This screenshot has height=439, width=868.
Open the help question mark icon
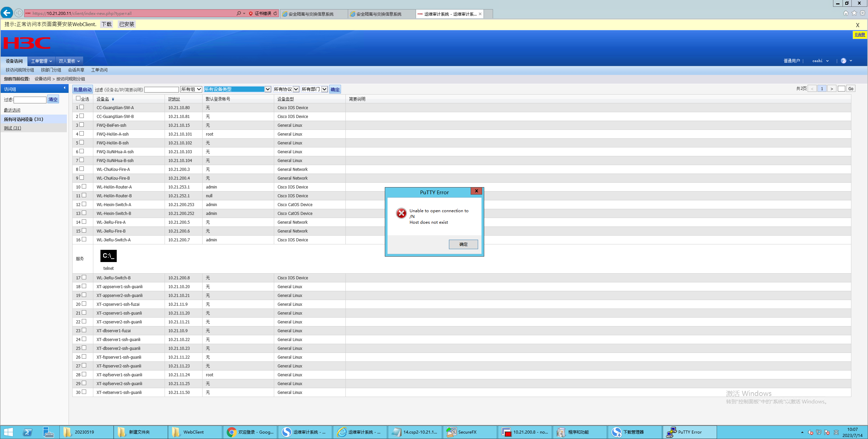coord(843,61)
